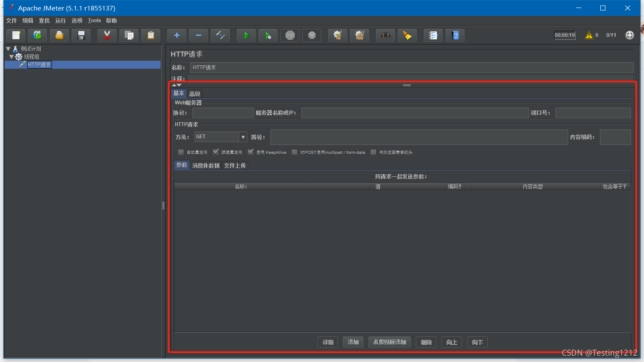Expand all tree nodes with plus icon

177,35
